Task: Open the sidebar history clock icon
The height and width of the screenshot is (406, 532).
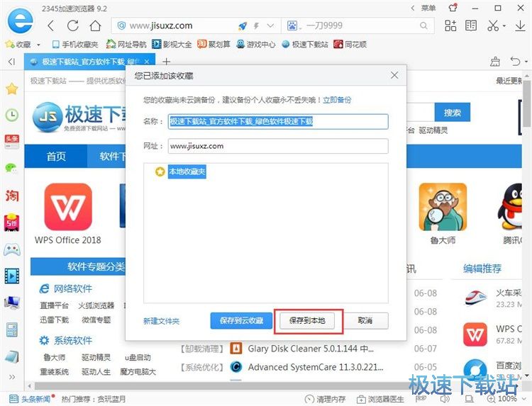Action: point(12,115)
